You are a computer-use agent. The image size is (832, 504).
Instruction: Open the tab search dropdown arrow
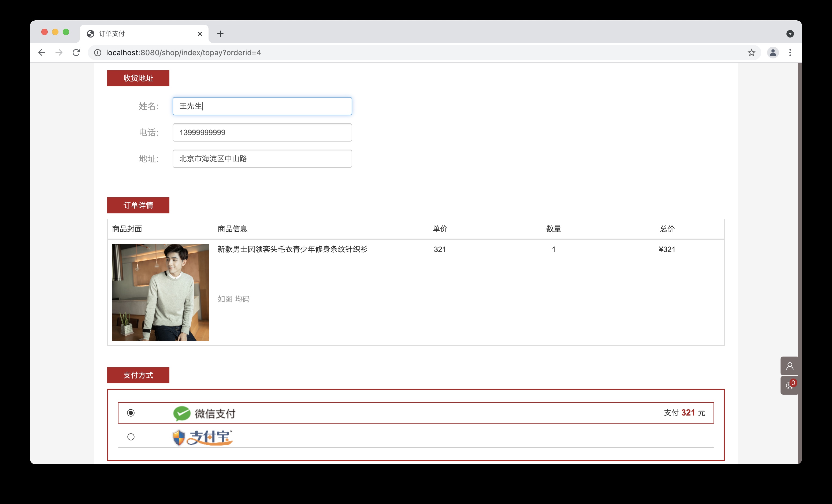[x=790, y=34]
